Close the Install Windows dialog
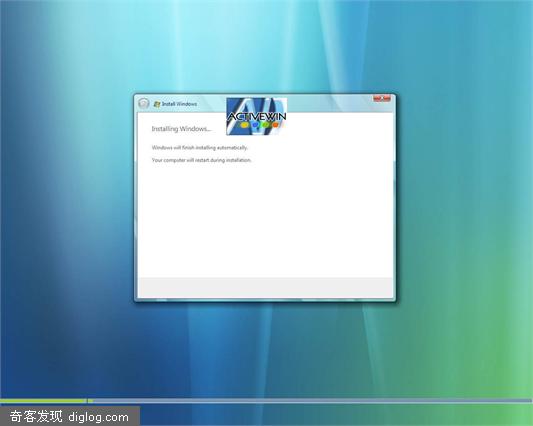Screen dimensions: 533x426 click(382, 99)
